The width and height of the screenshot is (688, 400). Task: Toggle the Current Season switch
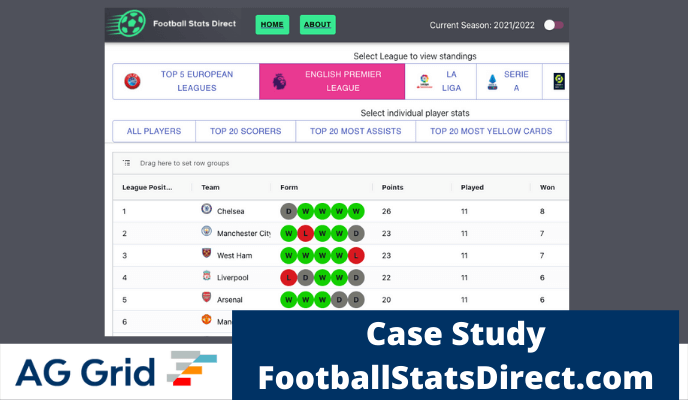tap(553, 25)
